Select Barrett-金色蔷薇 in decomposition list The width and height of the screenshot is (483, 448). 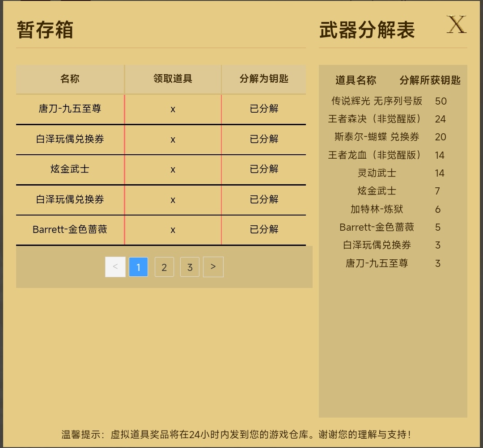(x=377, y=227)
